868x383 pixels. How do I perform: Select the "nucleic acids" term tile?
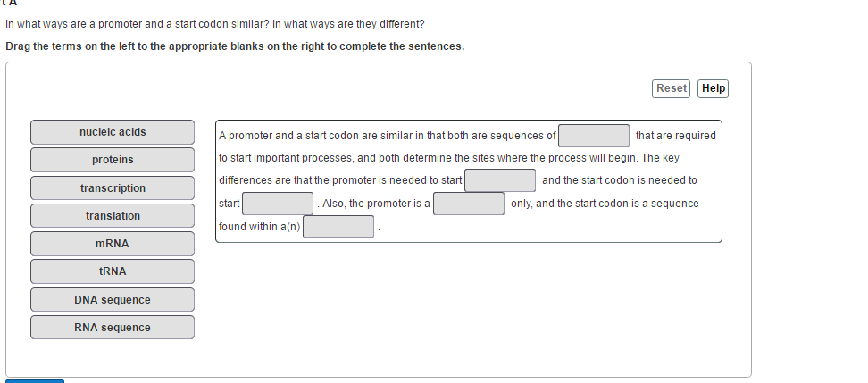coord(113,132)
